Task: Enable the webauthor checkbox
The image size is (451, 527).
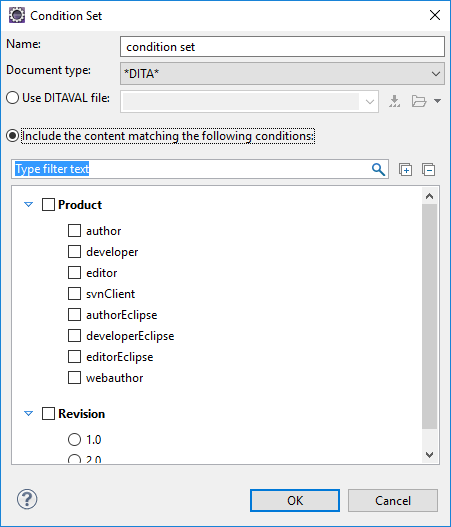Action: 74,377
